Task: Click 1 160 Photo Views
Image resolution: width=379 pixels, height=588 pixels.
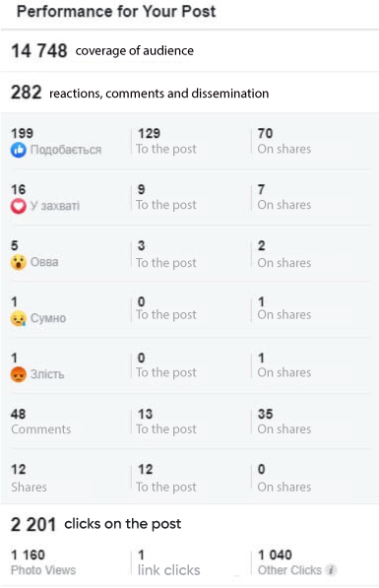Action: coord(43,562)
